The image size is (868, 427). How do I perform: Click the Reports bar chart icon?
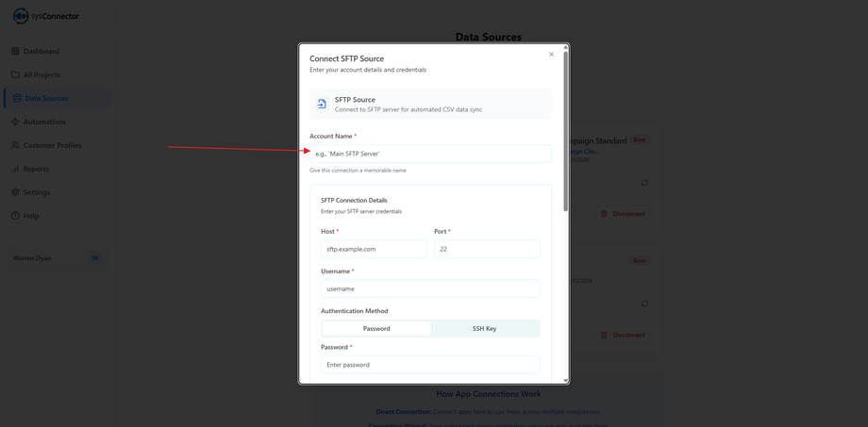tap(15, 169)
